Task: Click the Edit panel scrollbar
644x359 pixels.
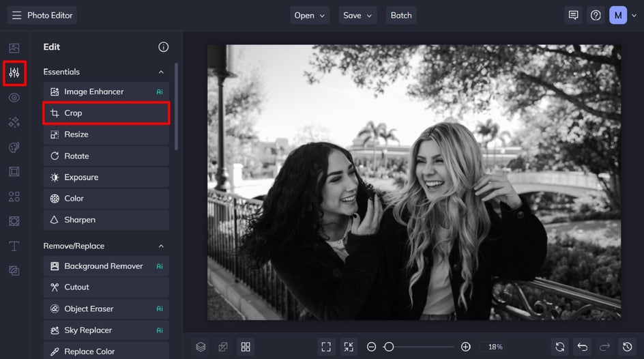Action: 176,106
